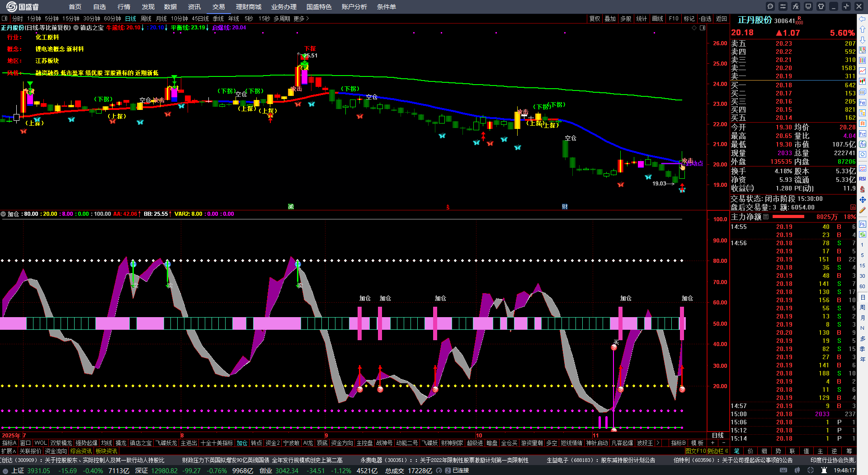
Task: Toggle the panel icon at chart top-right
Action: pyautogui.click(x=703, y=28)
